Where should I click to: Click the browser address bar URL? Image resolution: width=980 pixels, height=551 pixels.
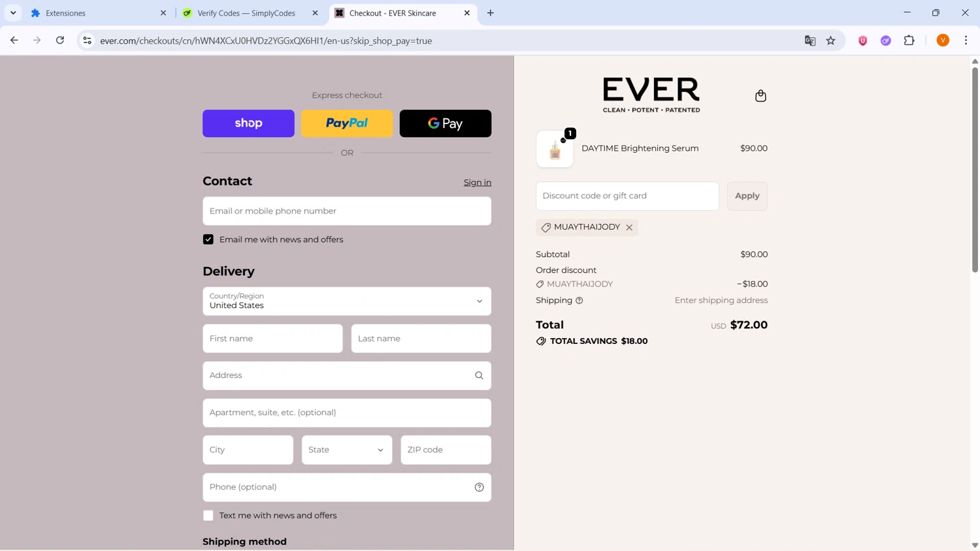tap(266, 40)
